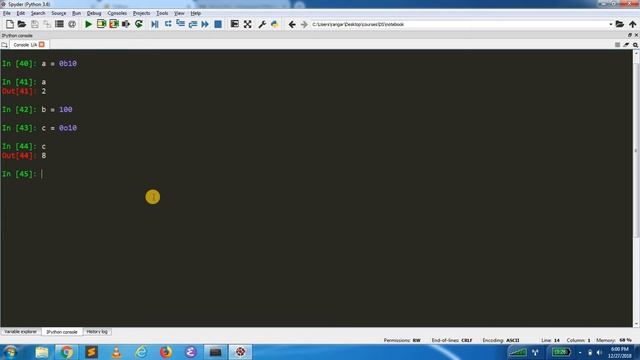Screen dimensions: 640x360
Task: Open the PYTHONPATH manager python icon
Action: pyautogui.click(x=275, y=24)
